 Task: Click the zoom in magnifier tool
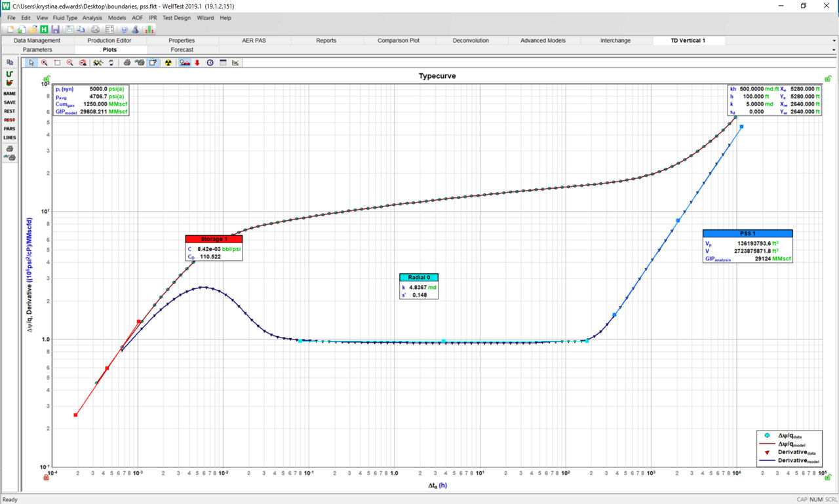tap(44, 63)
